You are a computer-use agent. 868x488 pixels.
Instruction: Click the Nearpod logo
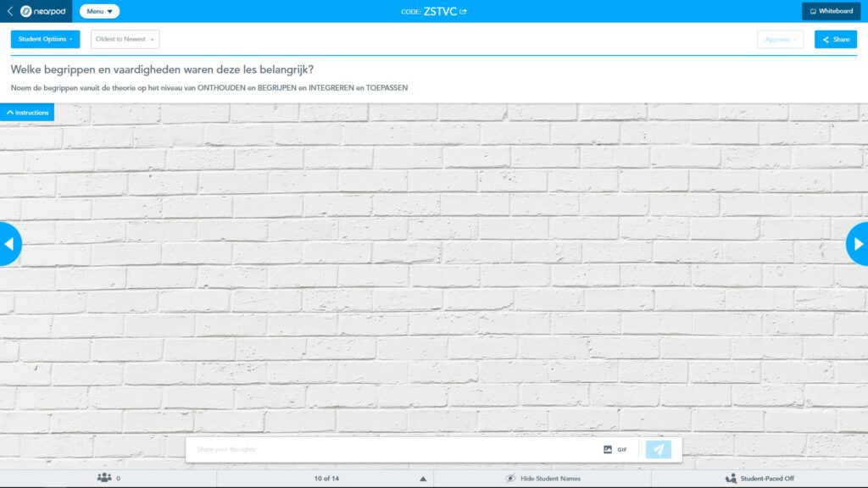point(44,11)
